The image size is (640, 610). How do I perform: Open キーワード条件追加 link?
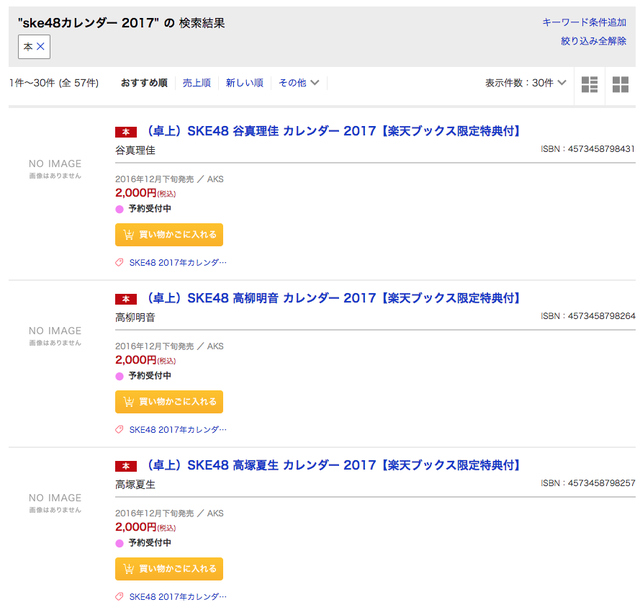(x=584, y=22)
